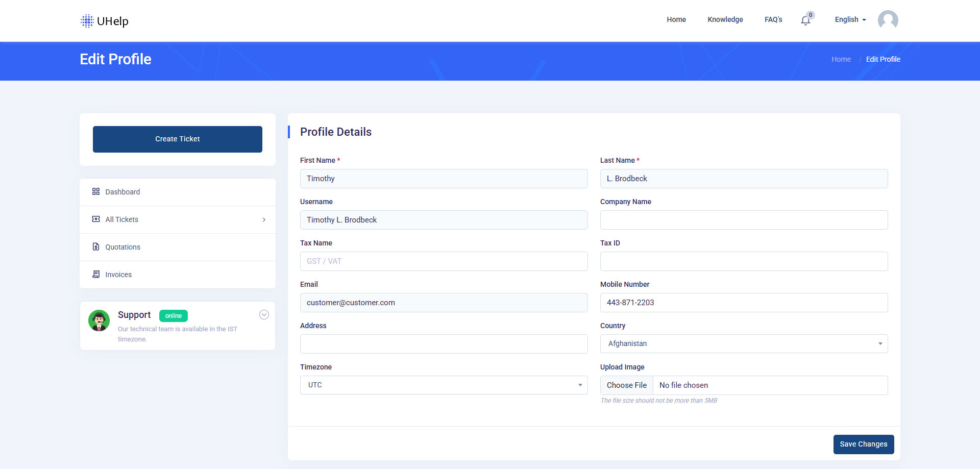
Task: Click the Dashboard grid icon
Action: (x=96, y=192)
